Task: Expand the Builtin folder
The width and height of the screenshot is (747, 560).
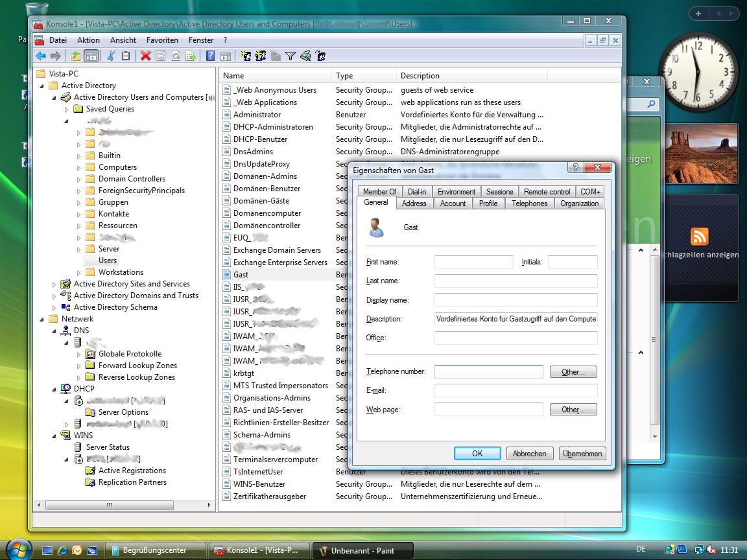Action: tap(78, 156)
